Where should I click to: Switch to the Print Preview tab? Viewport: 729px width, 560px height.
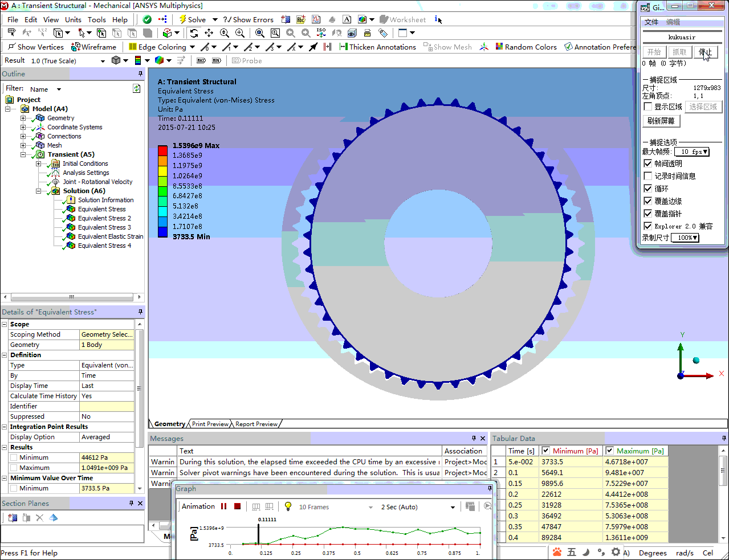[x=210, y=424]
